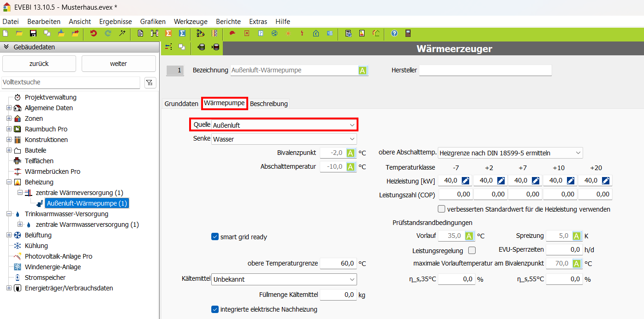Click the green A toggle beside Bivalenzpunkt
Screen dimensions: 644x319
coord(351,153)
